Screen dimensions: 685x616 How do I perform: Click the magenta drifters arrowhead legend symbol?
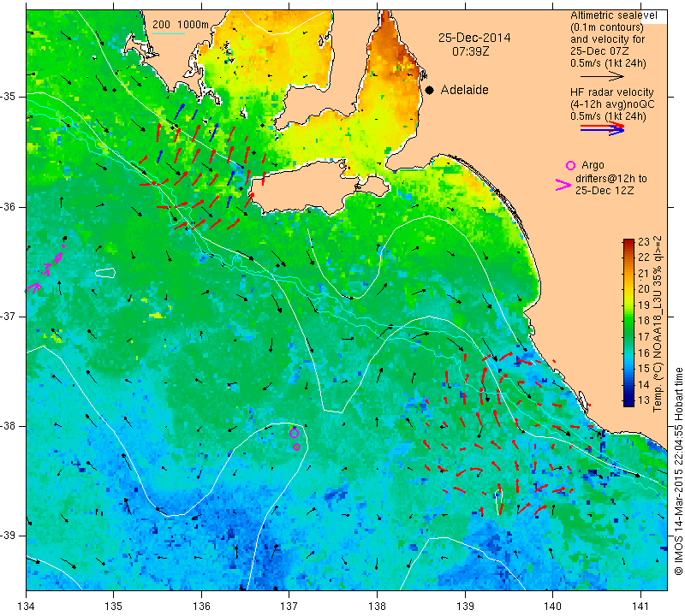(563, 185)
